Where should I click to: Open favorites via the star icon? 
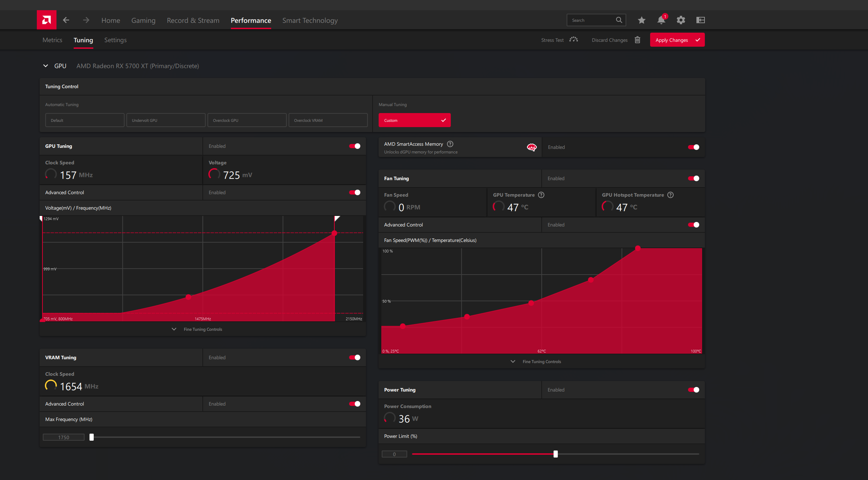click(641, 20)
